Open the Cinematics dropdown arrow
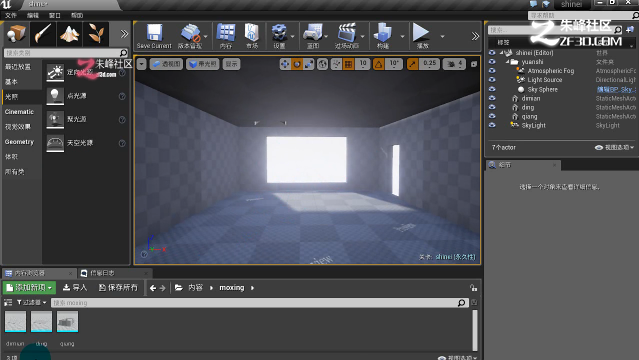The width and height of the screenshot is (639, 360). pos(362,36)
